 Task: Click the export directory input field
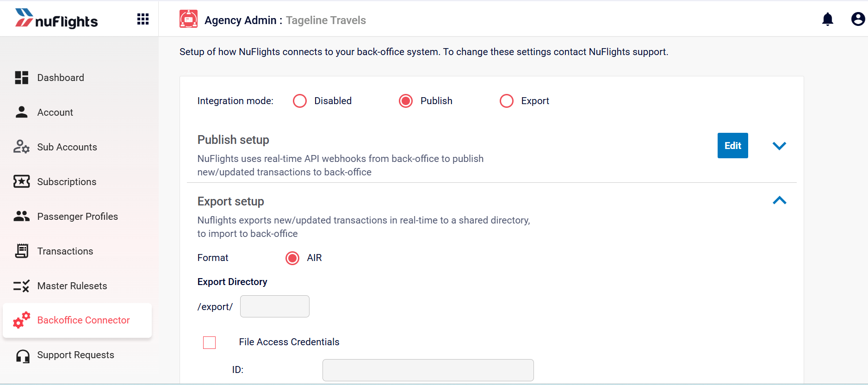coord(275,306)
